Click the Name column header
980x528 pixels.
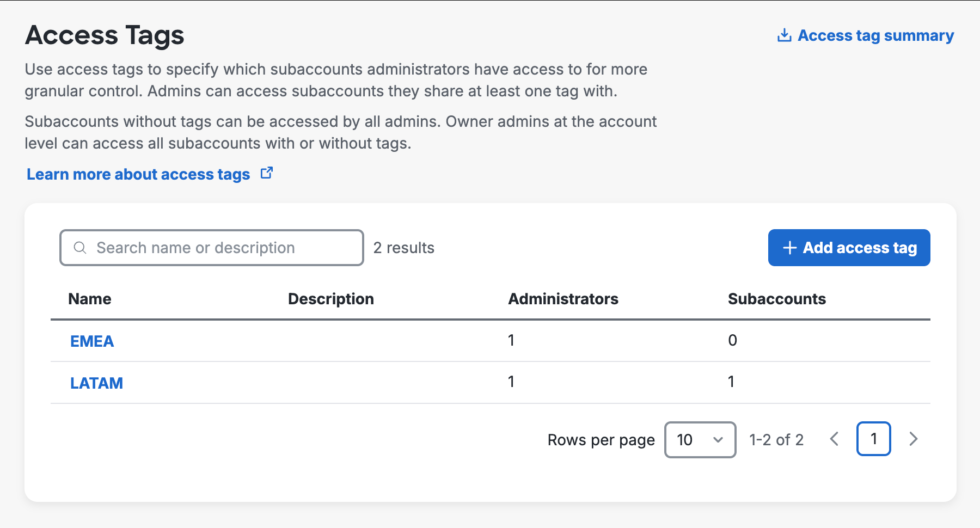(x=89, y=299)
